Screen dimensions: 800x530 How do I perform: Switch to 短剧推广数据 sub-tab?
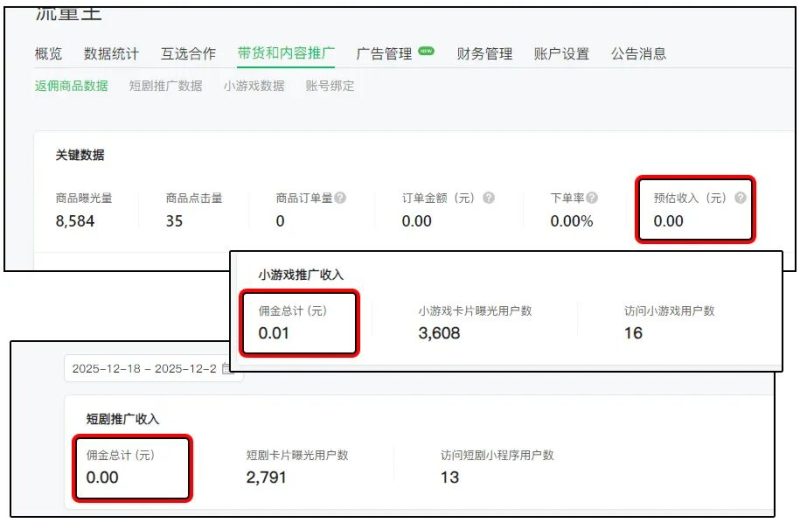click(166, 86)
